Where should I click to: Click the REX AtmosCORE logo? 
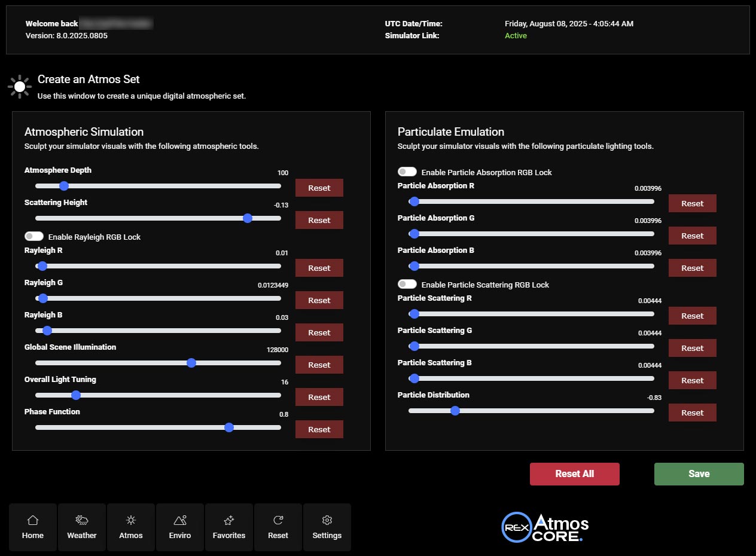(x=544, y=527)
